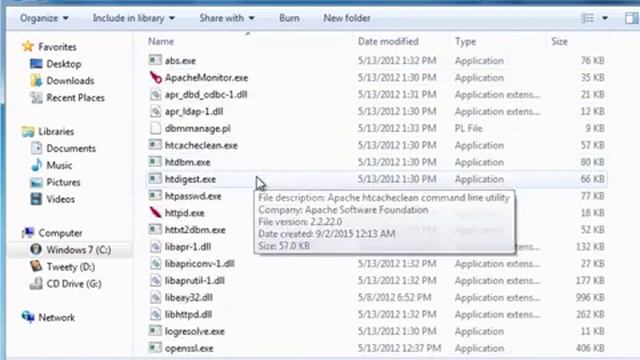Click apr_ldap-1.dll file icon
The image size is (640, 360).
pyautogui.click(x=155, y=111)
